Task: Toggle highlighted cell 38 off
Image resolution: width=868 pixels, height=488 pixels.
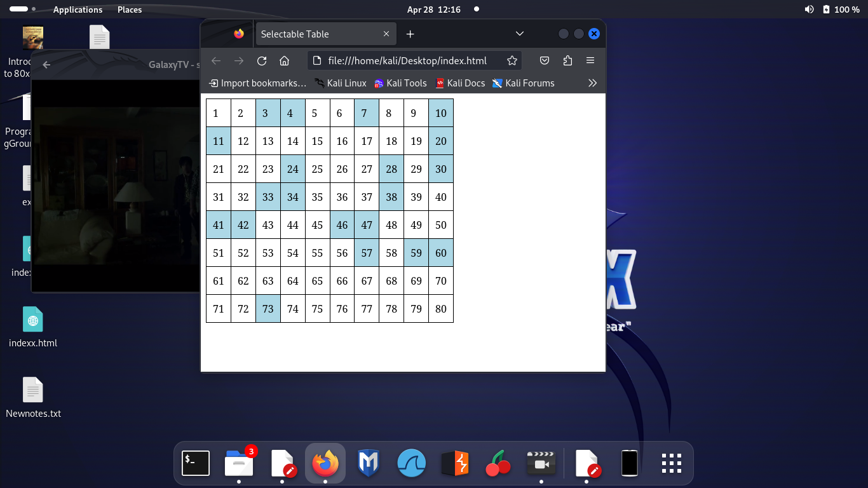Action: pyautogui.click(x=391, y=197)
